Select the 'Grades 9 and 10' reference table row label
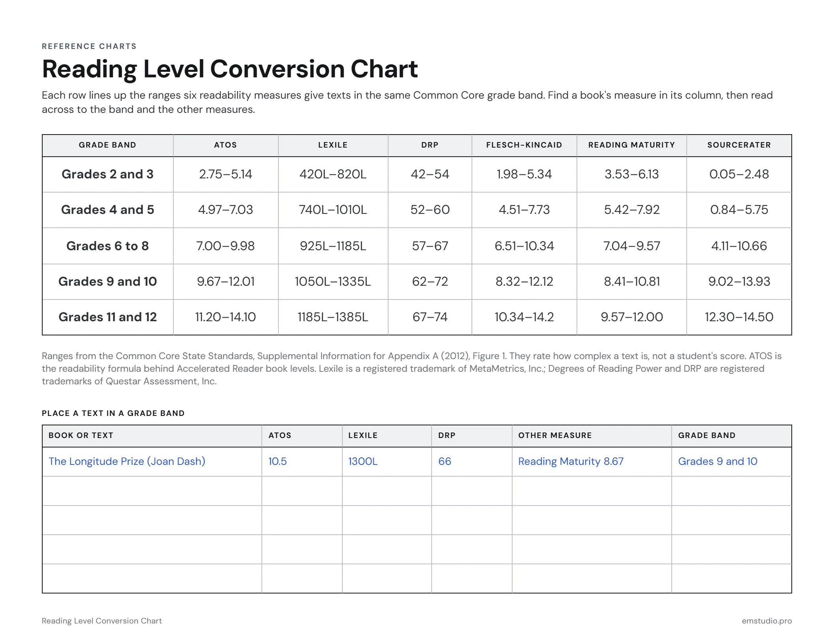834x644 pixels. [x=107, y=281]
